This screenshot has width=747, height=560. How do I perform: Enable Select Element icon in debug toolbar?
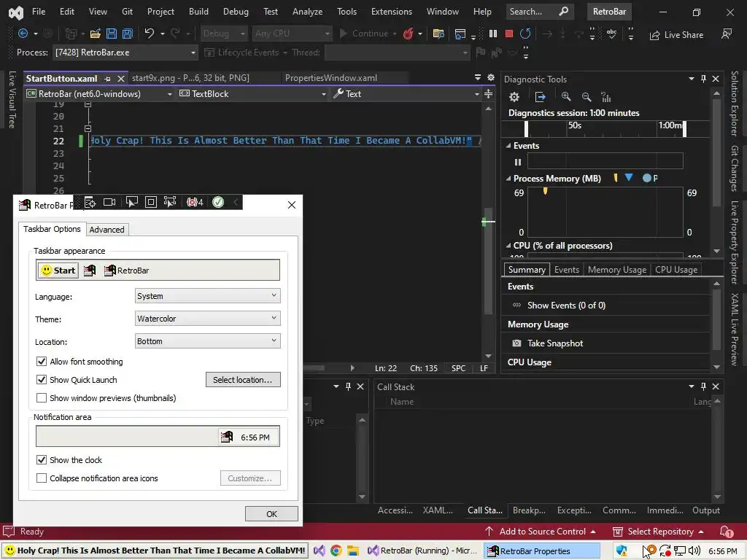pyautogui.click(x=131, y=202)
